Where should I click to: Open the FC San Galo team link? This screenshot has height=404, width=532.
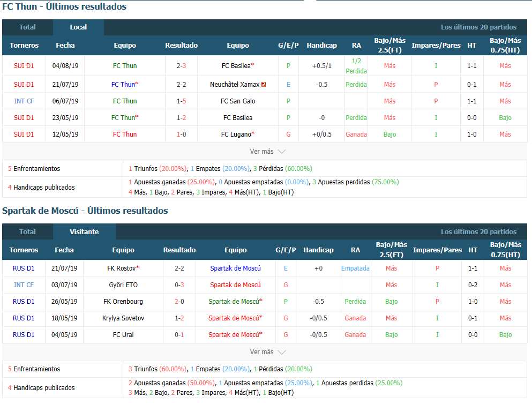(x=238, y=101)
